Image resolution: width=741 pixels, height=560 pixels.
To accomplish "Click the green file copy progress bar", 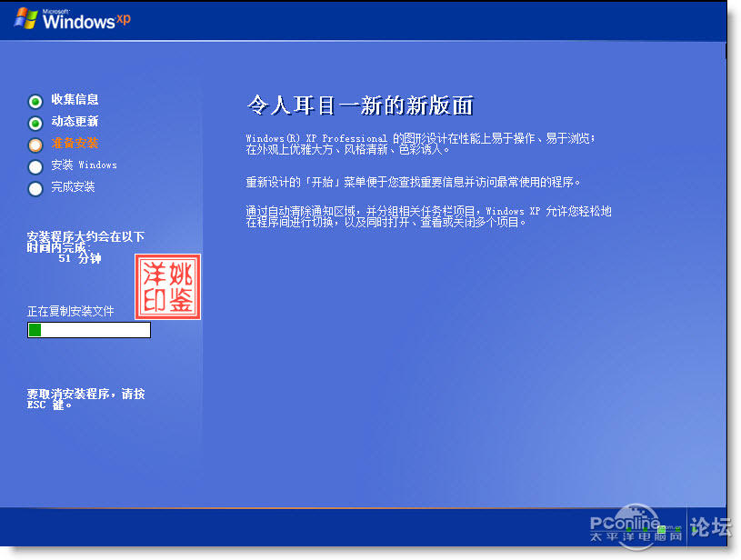I will tap(89, 330).
